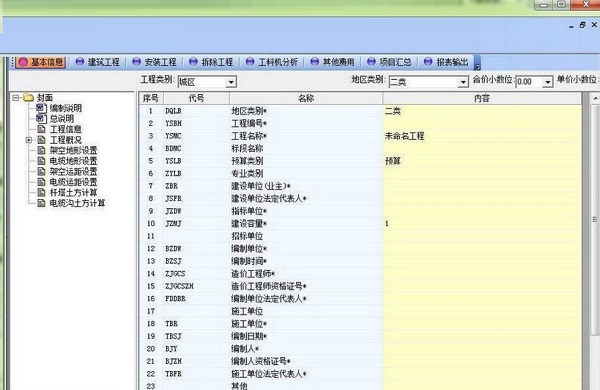Click the YSMC code cell
Screen dimensions: 600x390
pos(196,136)
